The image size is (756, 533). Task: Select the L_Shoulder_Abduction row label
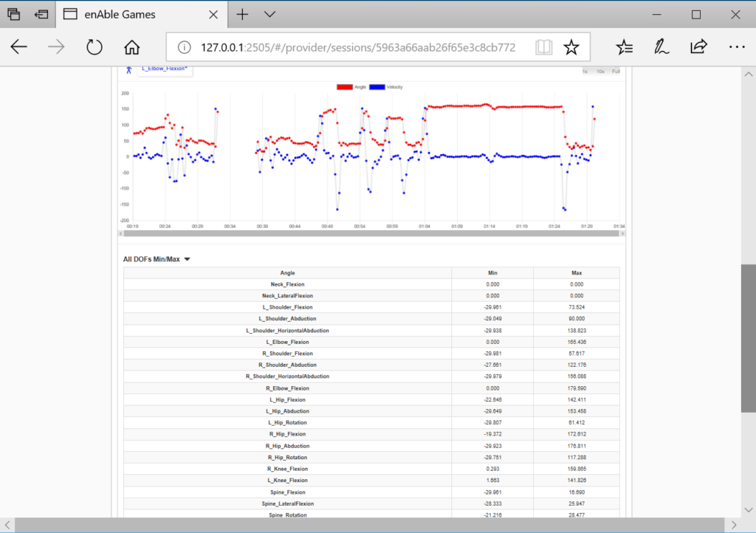[x=287, y=319]
